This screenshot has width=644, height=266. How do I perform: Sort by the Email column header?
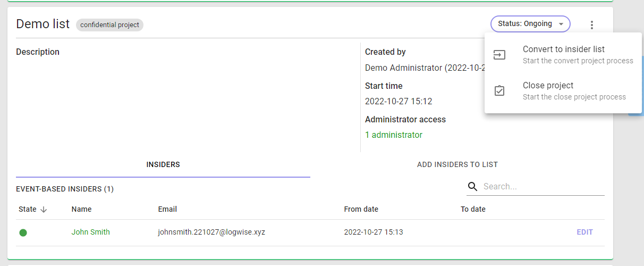tap(167, 209)
